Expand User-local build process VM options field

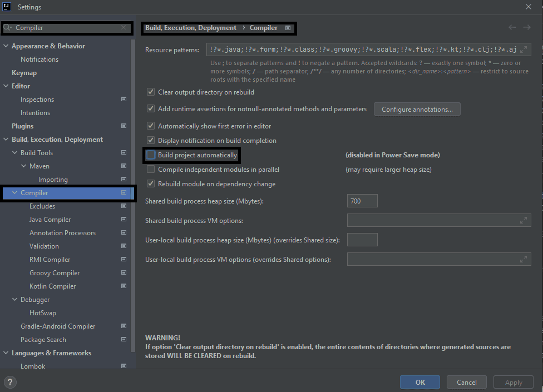524,259
